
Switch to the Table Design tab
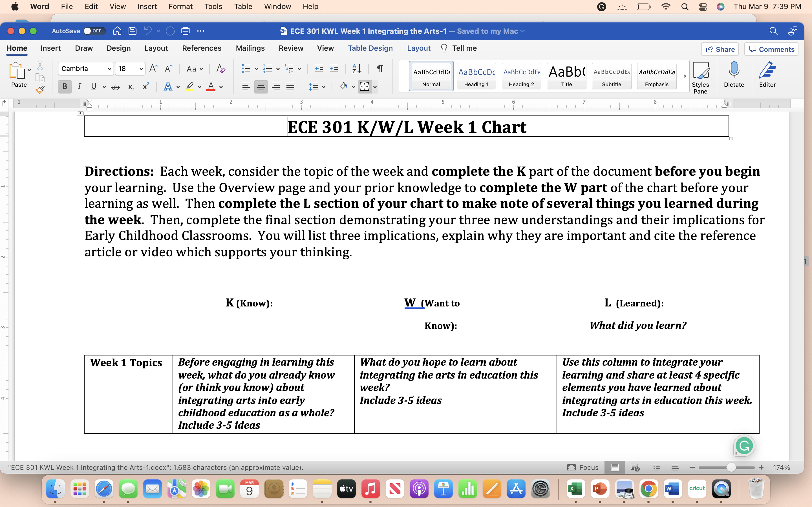[370, 48]
